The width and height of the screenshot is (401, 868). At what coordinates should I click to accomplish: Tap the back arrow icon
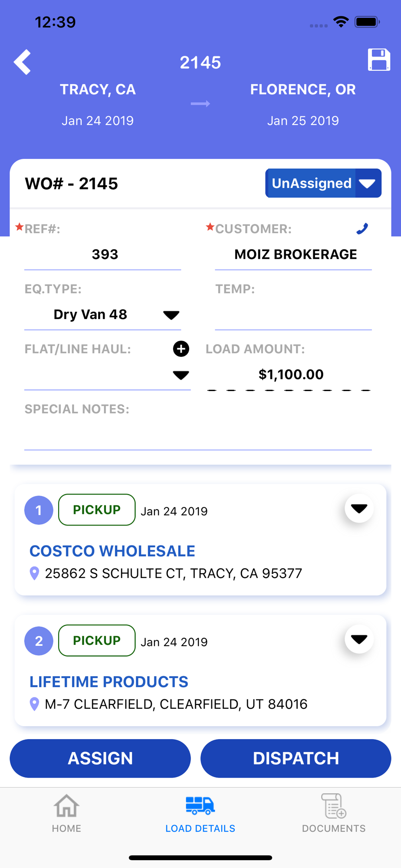23,62
